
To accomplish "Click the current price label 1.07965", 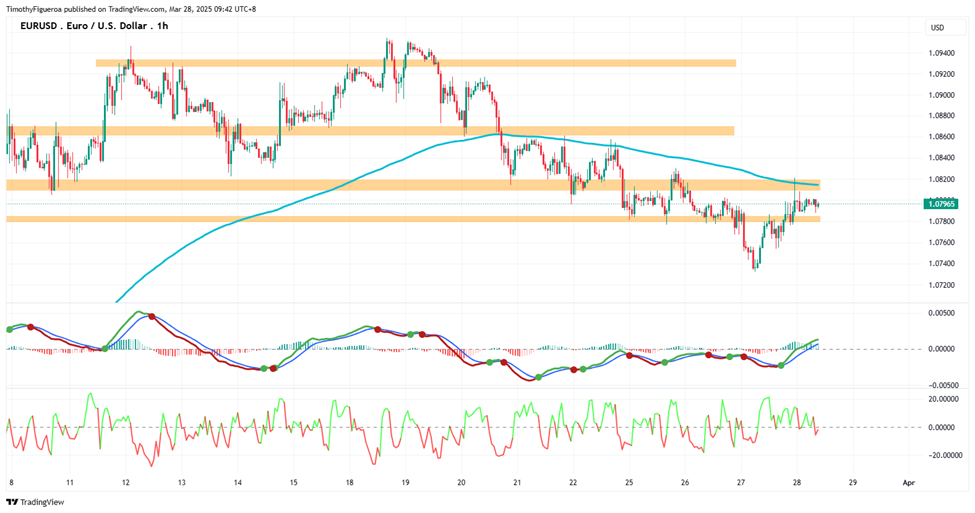I will point(943,204).
